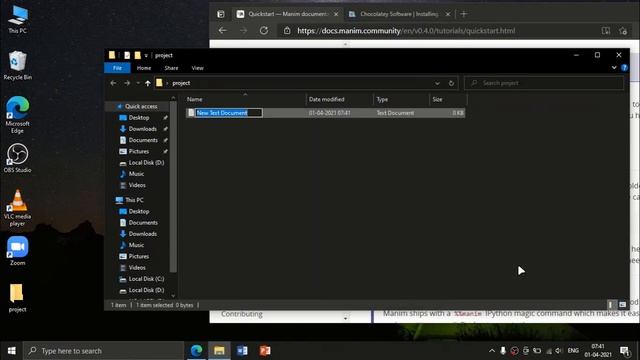
Task: Select Videos under This PC
Action: [x=137, y=267]
